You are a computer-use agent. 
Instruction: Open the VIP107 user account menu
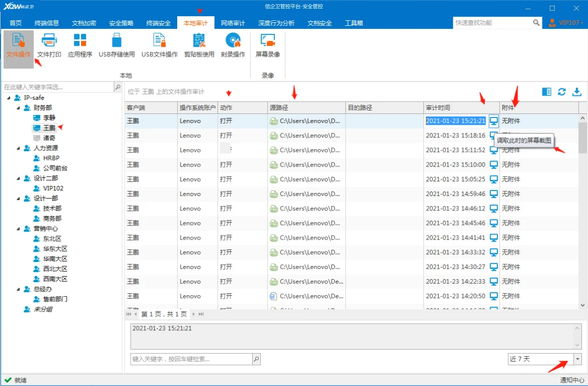[566, 22]
